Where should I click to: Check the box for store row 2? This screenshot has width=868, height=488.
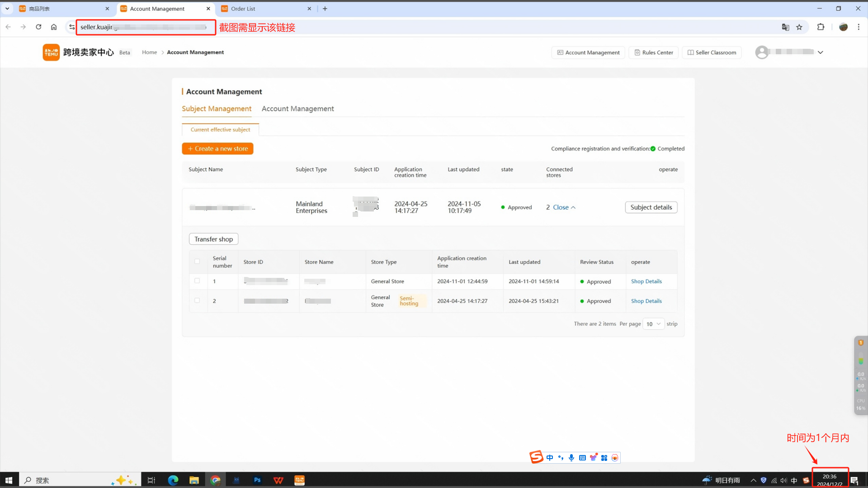point(197,300)
